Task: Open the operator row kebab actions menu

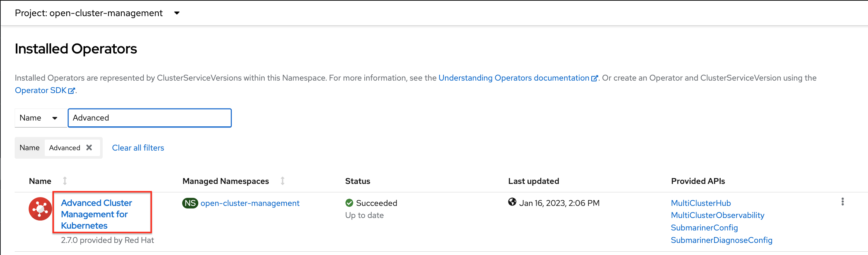Action: (x=842, y=202)
